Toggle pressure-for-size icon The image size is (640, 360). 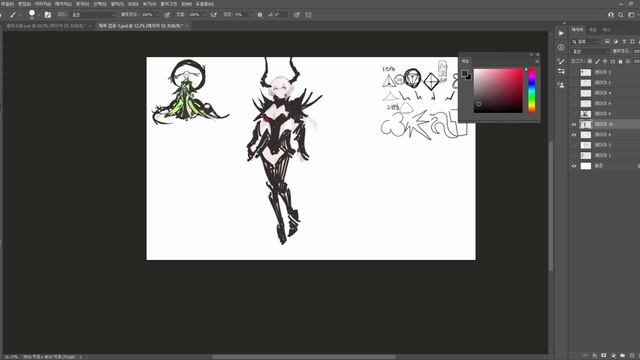pyautogui.click(x=297, y=15)
